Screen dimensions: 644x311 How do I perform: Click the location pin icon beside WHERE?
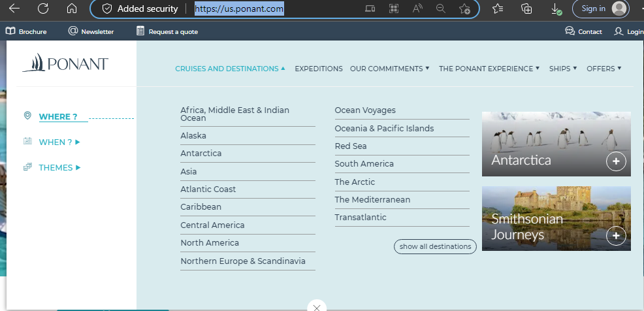[x=27, y=116]
